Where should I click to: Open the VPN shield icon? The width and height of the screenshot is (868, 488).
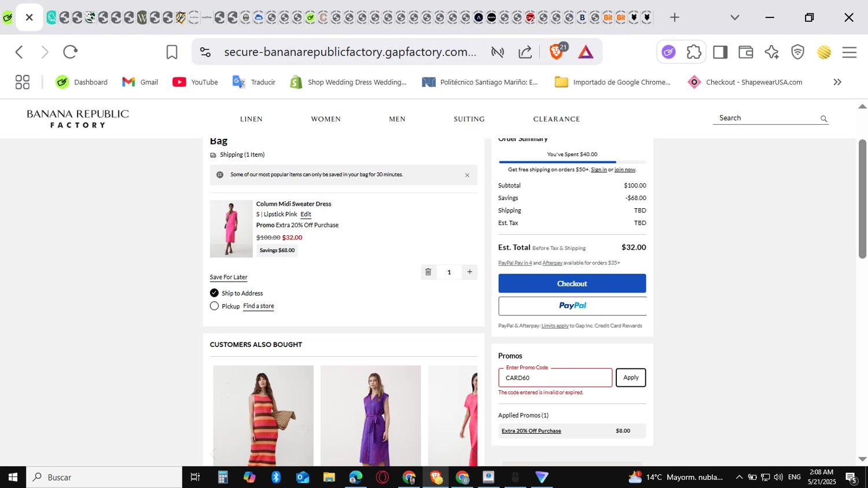tap(797, 52)
